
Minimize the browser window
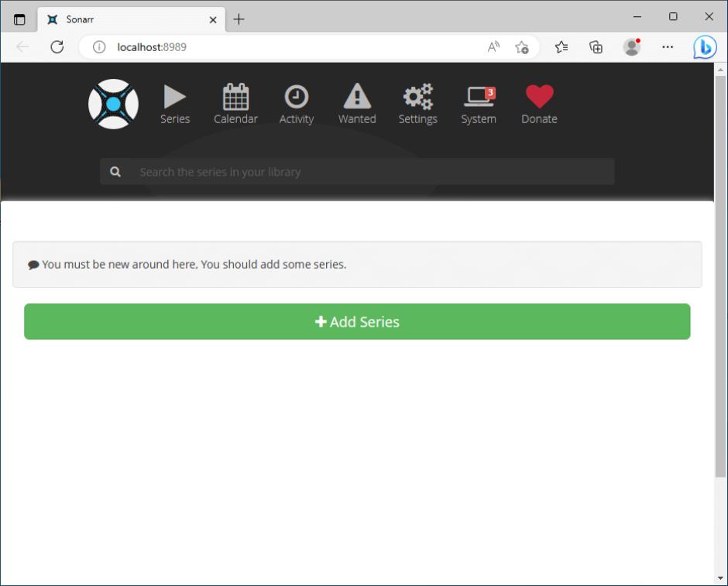point(637,17)
